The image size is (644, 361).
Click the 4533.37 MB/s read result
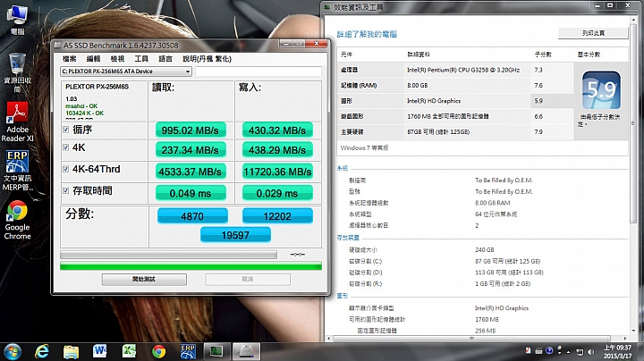pos(191,172)
